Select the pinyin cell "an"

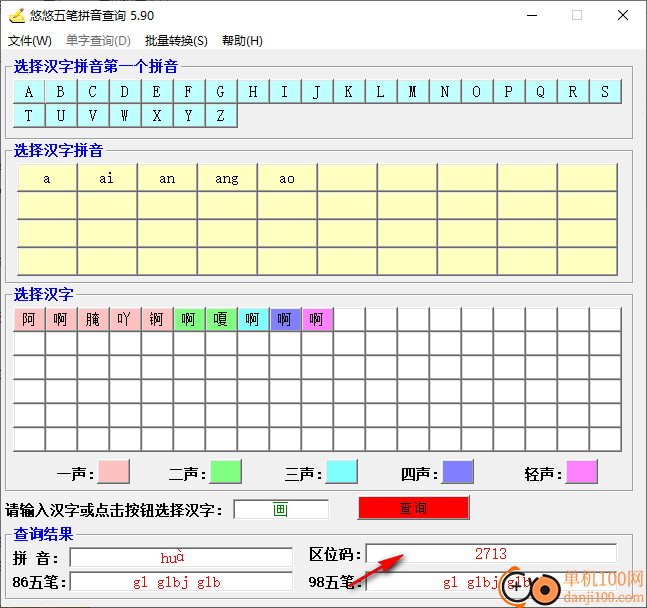click(167, 178)
